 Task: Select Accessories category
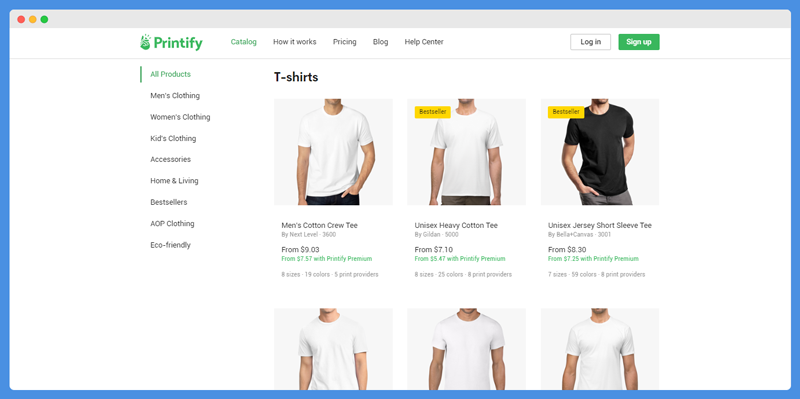coord(170,159)
